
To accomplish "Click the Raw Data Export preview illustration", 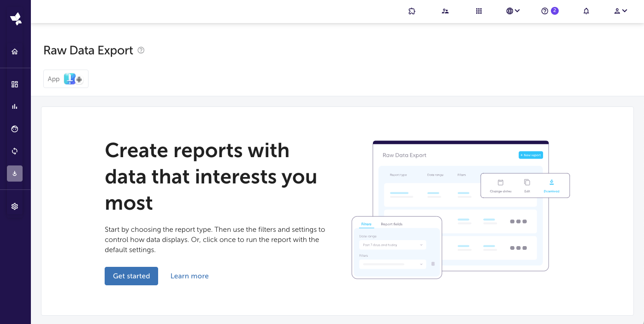I will tap(460, 210).
